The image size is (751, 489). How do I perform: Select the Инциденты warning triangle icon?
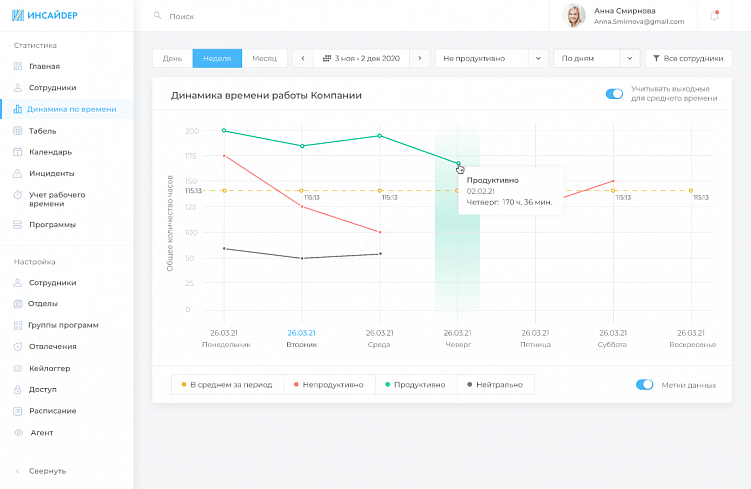tap(18, 173)
